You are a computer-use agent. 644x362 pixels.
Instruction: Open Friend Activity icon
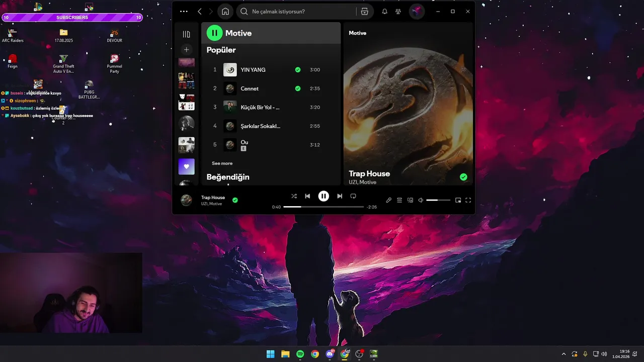click(398, 12)
